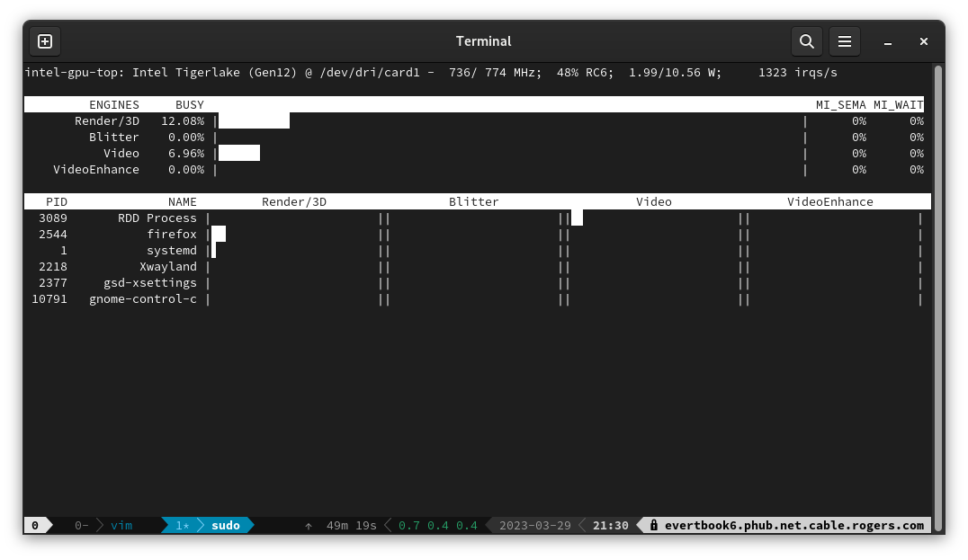Click the Xwayland process name

click(168, 266)
